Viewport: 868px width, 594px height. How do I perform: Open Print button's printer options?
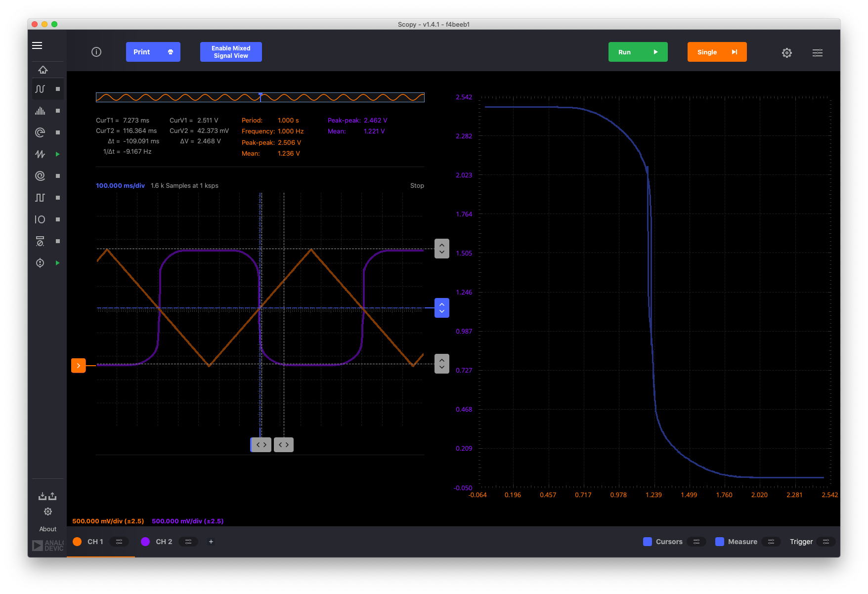click(171, 52)
